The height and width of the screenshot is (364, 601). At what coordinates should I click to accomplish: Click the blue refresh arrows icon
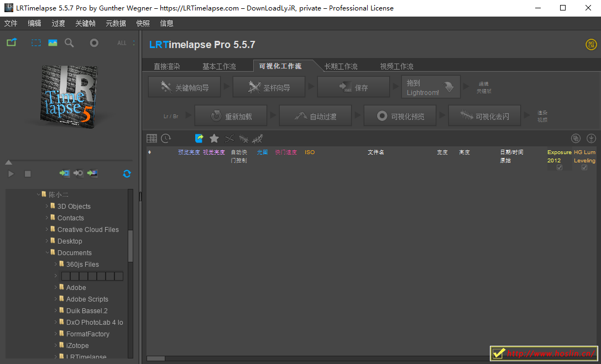click(x=127, y=174)
